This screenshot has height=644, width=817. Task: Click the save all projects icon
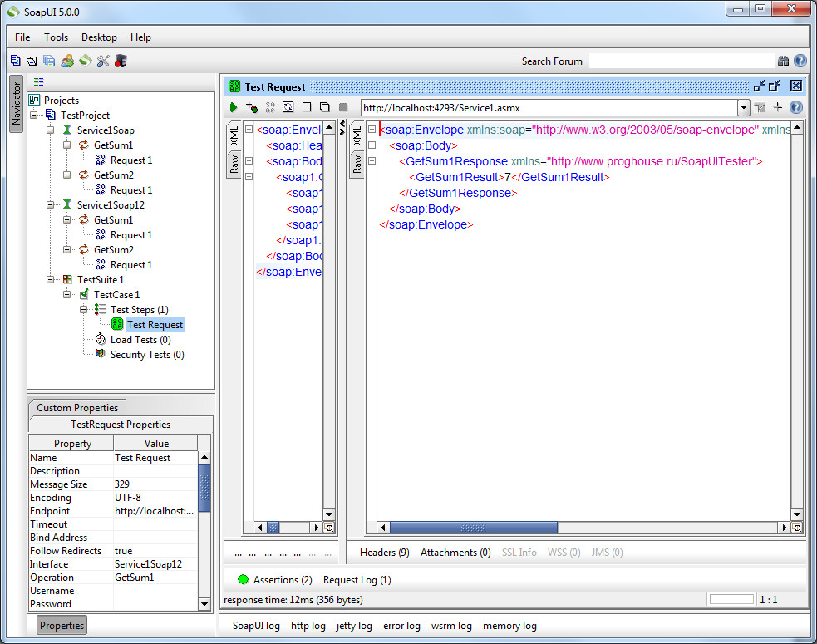(x=50, y=61)
